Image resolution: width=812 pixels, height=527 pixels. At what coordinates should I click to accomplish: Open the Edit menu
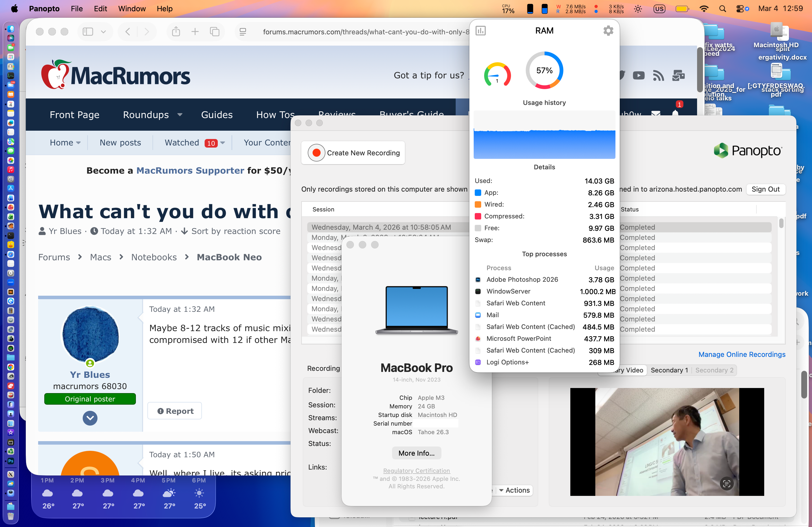100,9
